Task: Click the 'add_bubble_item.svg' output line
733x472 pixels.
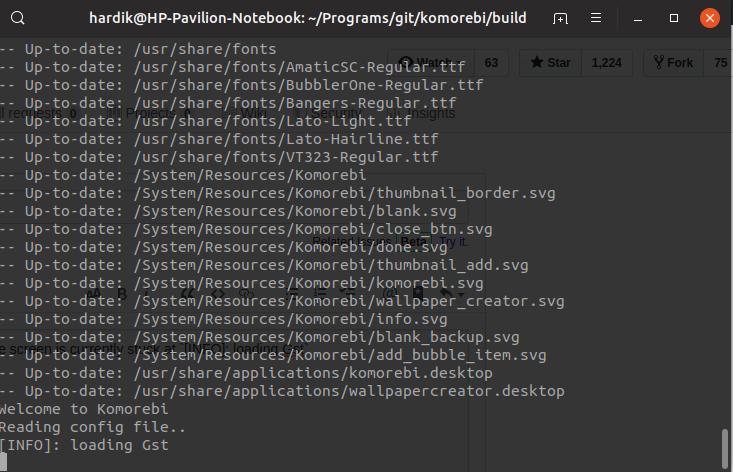Action: point(273,355)
